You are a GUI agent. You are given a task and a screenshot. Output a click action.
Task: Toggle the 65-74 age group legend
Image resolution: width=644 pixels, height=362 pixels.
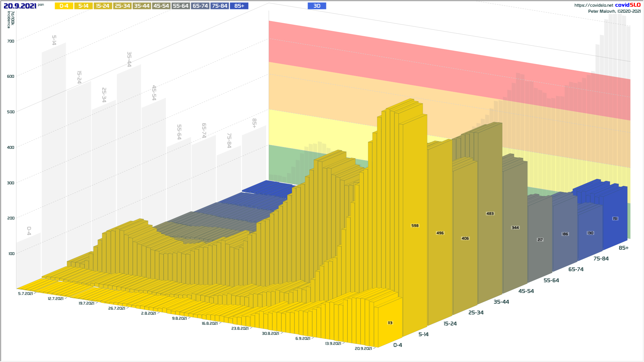coord(200,6)
